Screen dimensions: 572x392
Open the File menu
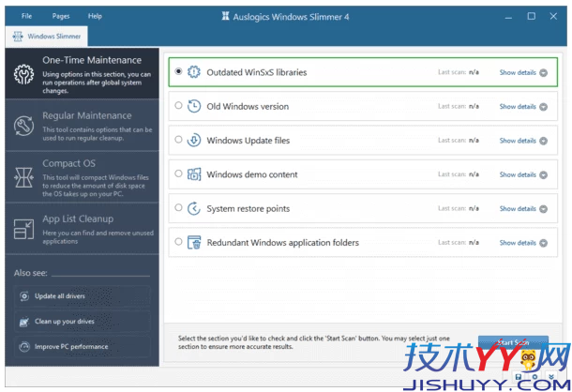point(26,16)
